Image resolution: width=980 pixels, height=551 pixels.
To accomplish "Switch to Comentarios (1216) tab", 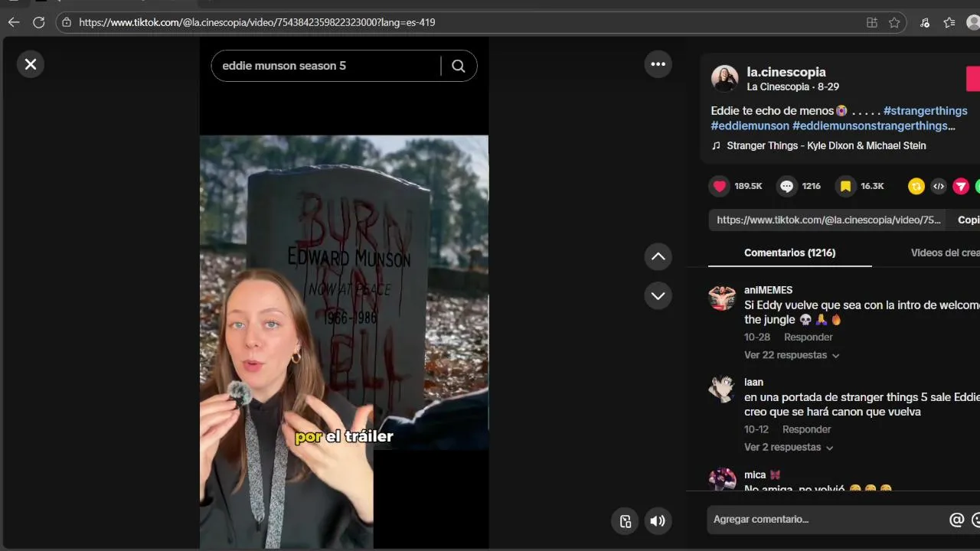I will (x=789, y=253).
